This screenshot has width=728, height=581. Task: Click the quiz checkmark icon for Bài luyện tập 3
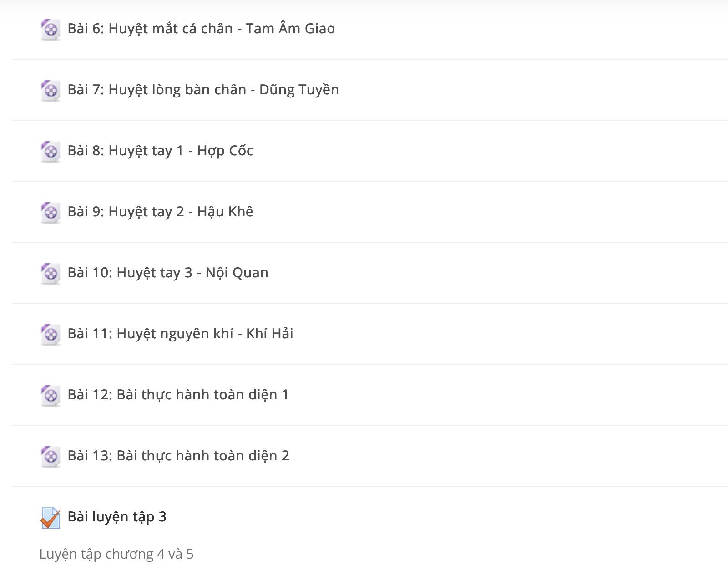pos(51,518)
